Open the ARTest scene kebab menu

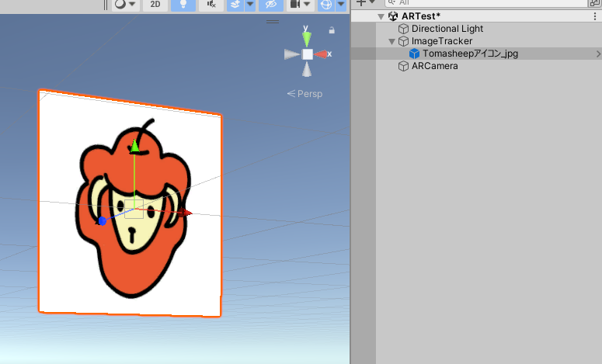click(595, 16)
